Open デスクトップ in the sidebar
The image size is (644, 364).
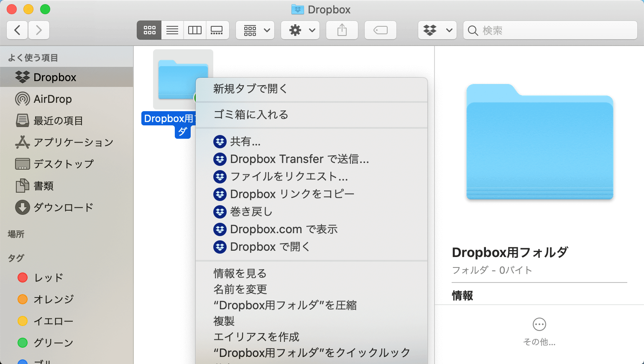click(x=67, y=164)
